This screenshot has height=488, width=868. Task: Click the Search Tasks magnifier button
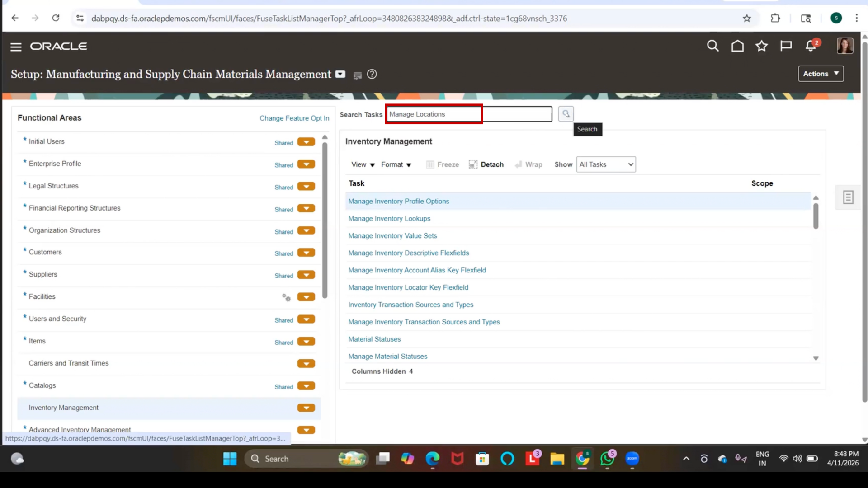pyautogui.click(x=566, y=114)
